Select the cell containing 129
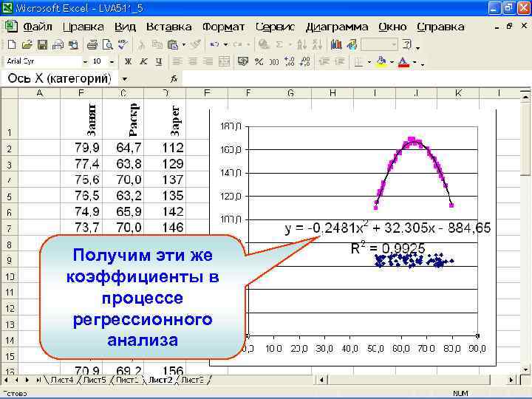This screenshot has height=399, width=532. 165,164
